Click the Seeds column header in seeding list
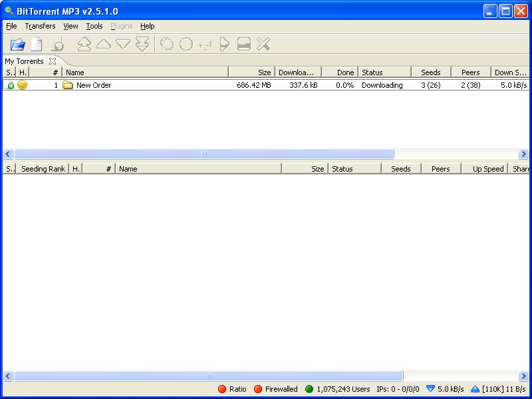The height and width of the screenshot is (399, 532). pos(401,169)
